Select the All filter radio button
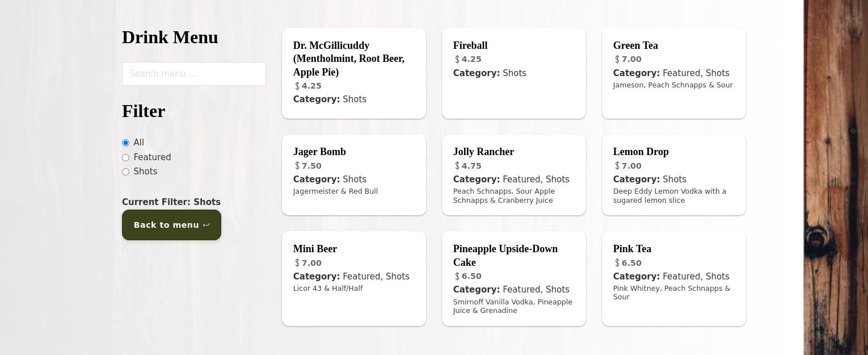The height and width of the screenshot is (355, 868). tap(126, 143)
